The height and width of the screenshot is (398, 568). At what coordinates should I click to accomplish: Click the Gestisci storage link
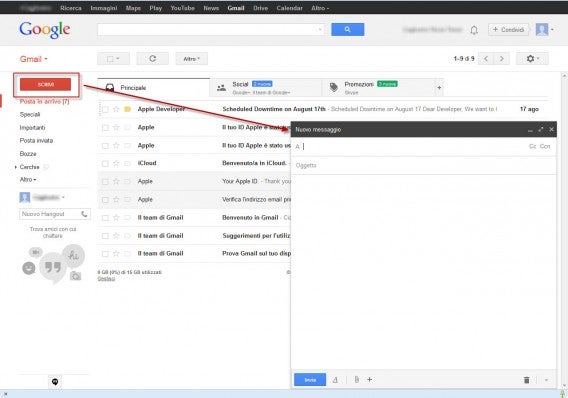click(x=106, y=278)
